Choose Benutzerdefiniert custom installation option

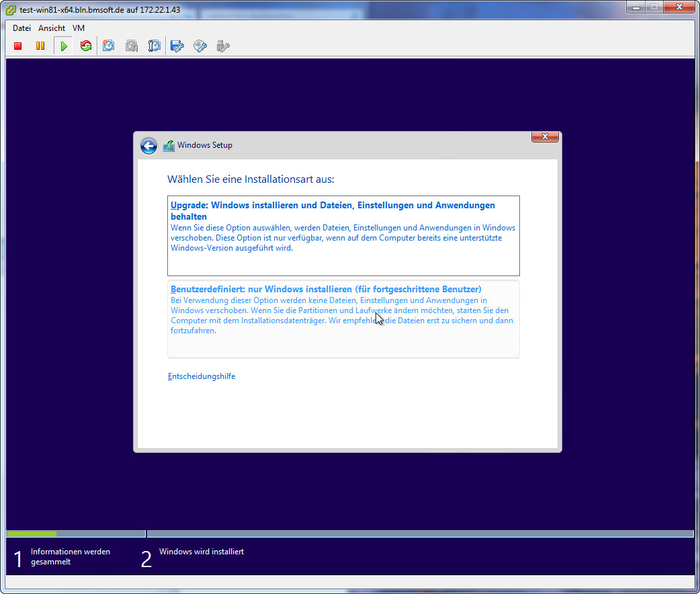(x=343, y=319)
